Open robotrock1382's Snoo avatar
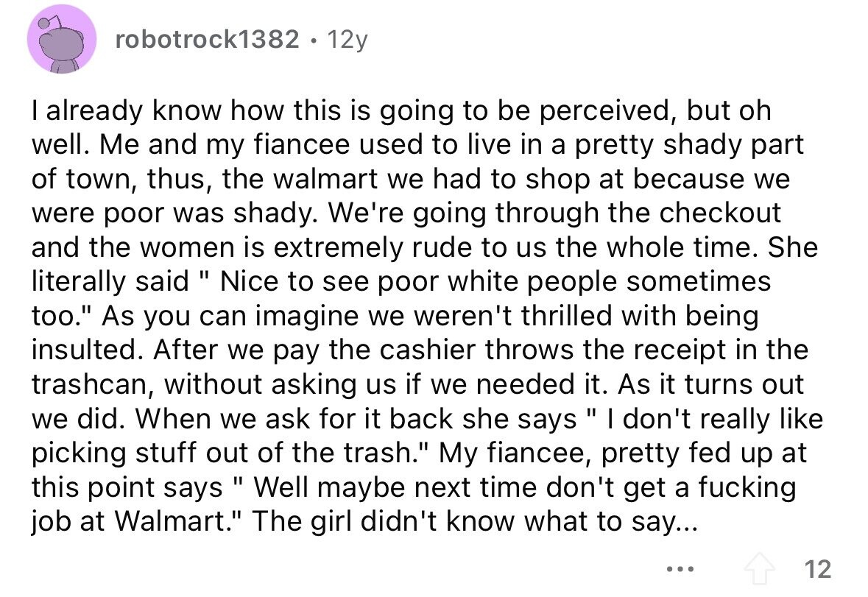 pos(61,39)
